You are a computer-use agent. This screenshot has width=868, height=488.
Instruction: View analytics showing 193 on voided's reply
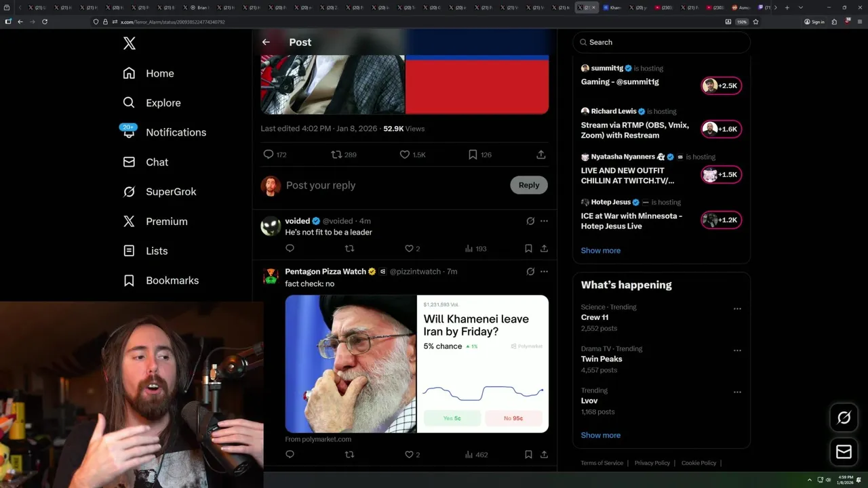475,249
